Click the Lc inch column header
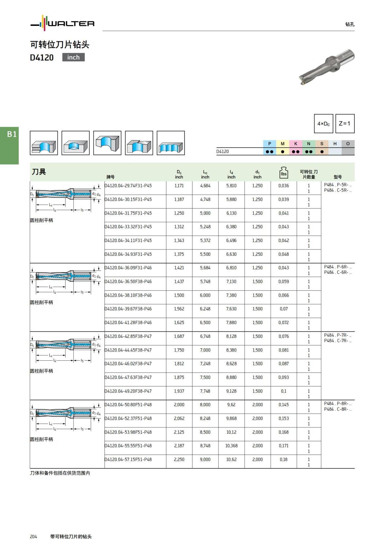Screen dimensions: 392x555 point(205,174)
